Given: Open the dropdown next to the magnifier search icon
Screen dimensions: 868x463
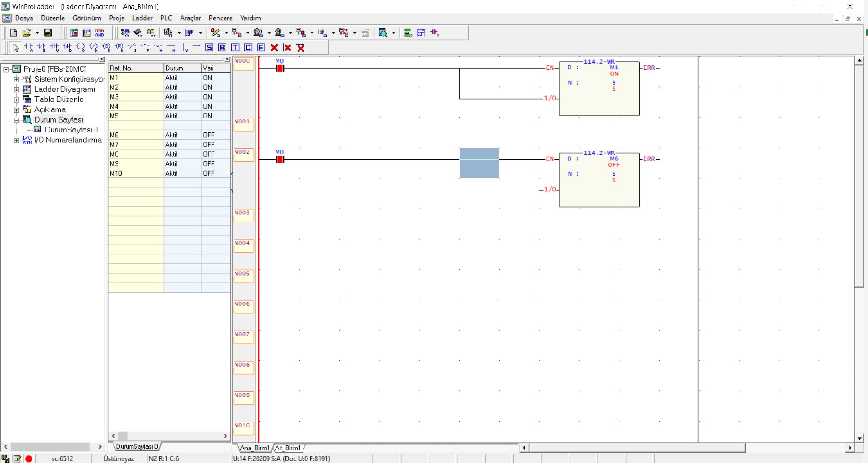Looking at the screenshot, I should (x=393, y=33).
